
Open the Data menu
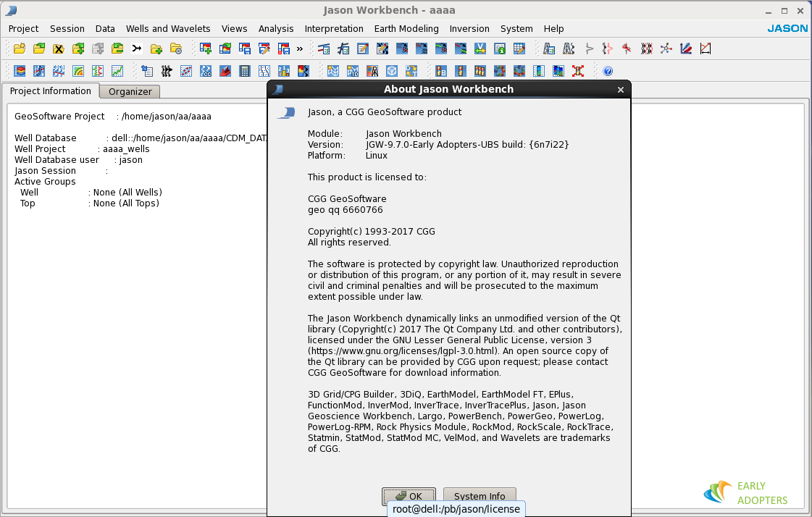[x=105, y=28]
